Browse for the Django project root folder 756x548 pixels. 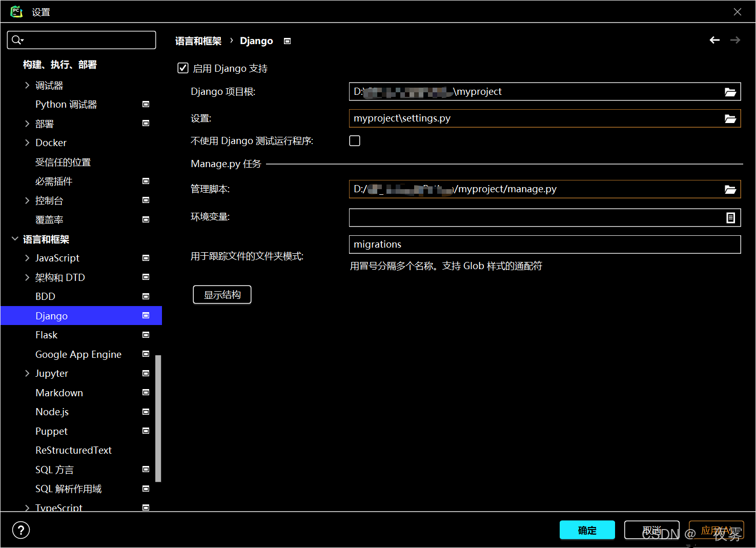pos(730,92)
